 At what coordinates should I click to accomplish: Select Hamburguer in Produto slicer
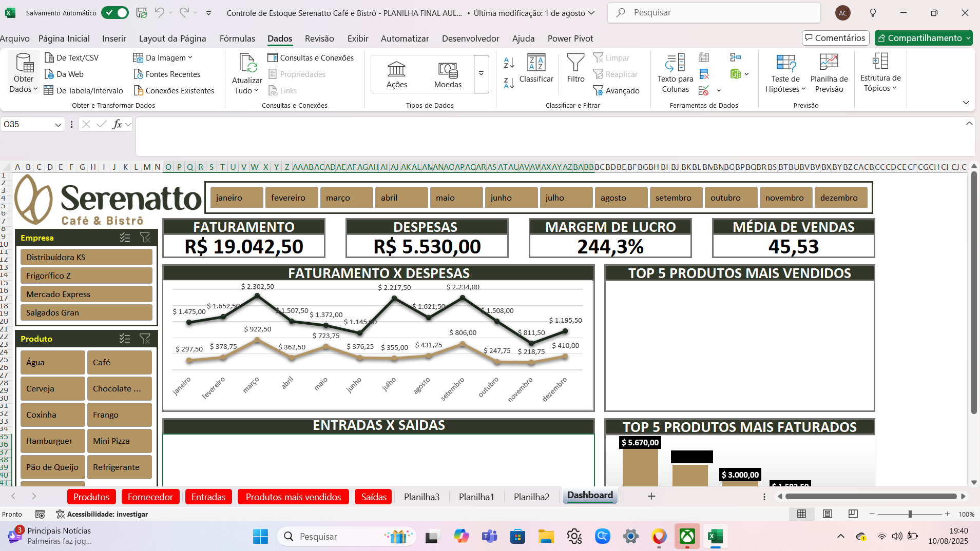coord(53,441)
